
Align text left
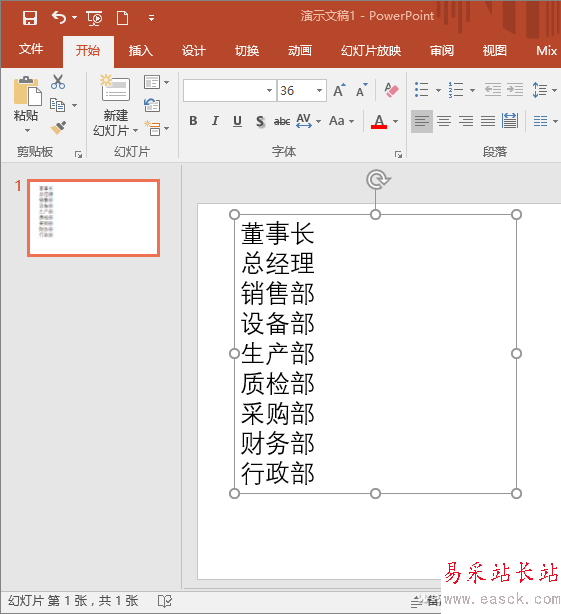pyautogui.click(x=422, y=121)
